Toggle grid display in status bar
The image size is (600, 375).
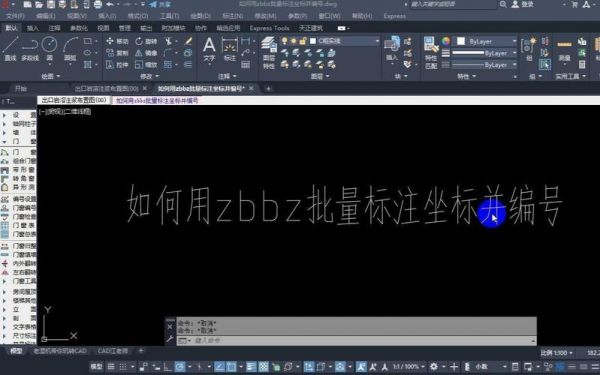pos(111,367)
